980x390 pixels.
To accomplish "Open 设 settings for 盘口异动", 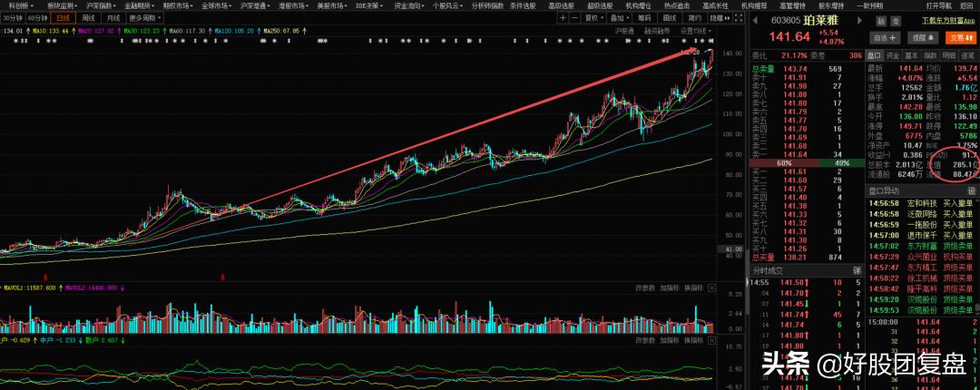I will coord(971,190).
